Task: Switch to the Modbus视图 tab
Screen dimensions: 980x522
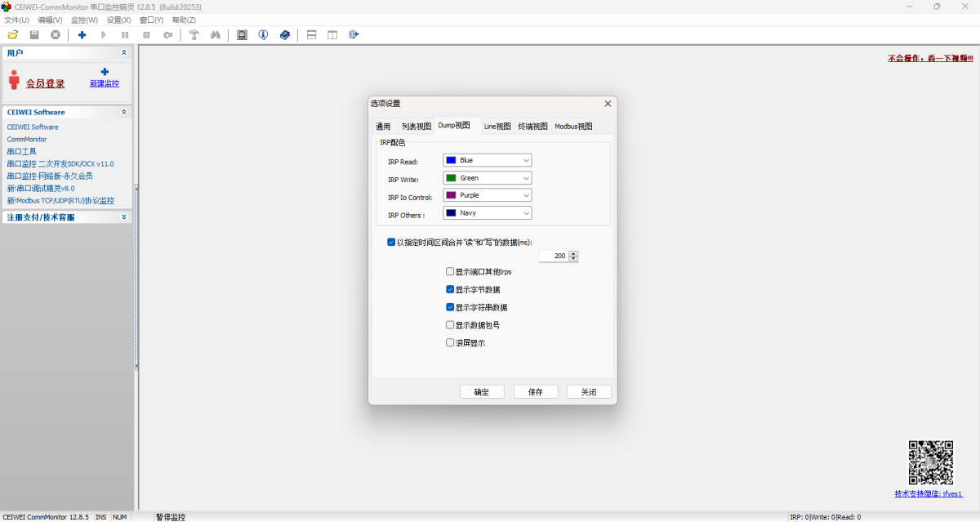Action: (x=573, y=127)
